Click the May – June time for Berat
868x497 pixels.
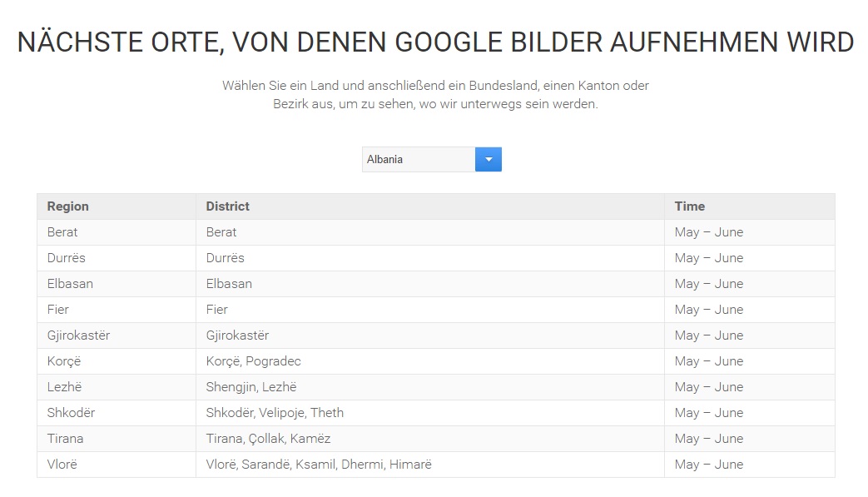tap(709, 232)
